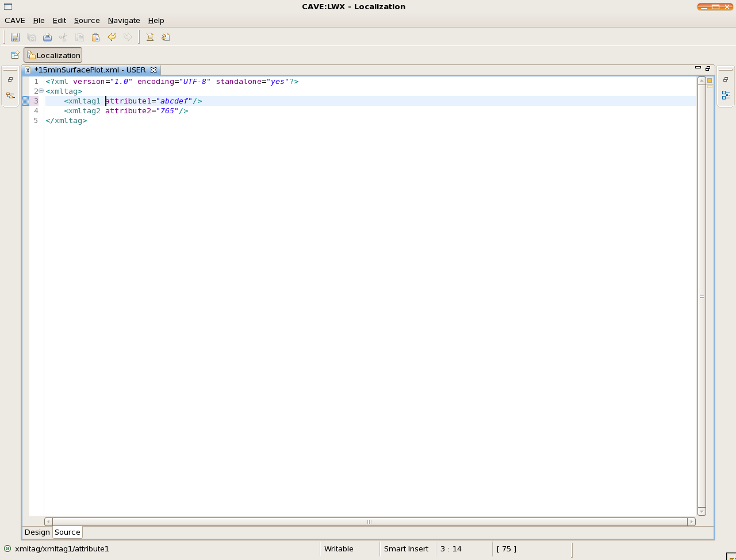
Task: Switch to the Source tab
Action: point(67,532)
